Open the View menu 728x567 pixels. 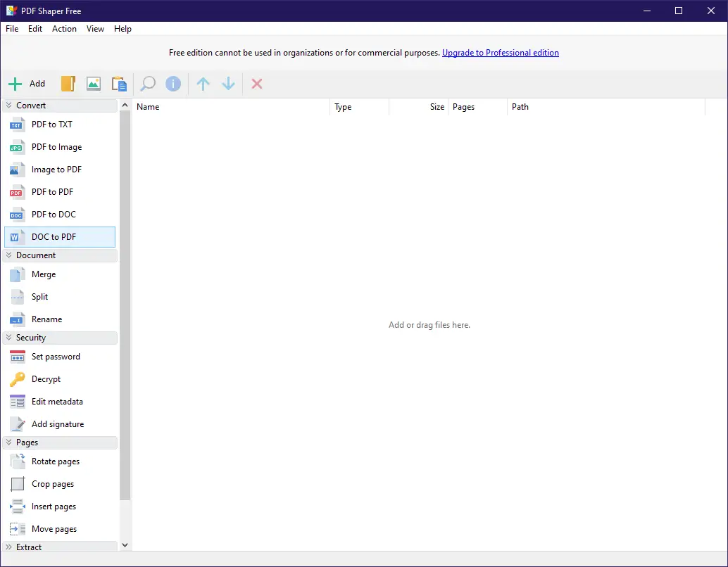[95, 29]
